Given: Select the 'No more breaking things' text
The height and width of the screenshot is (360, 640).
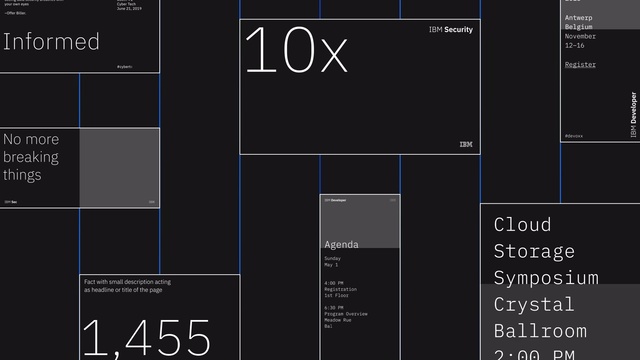Looking at the screenshot, I should (x=31, y=157).
